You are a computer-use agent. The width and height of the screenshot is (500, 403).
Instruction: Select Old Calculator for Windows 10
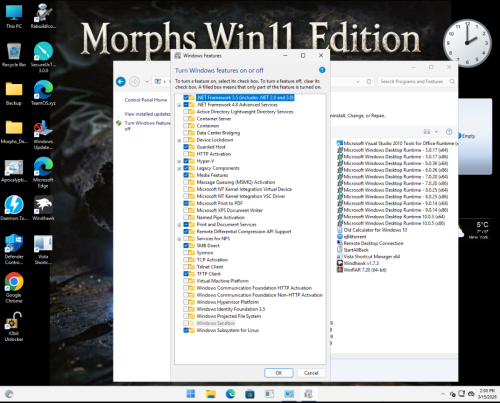(x=375, y=230)
